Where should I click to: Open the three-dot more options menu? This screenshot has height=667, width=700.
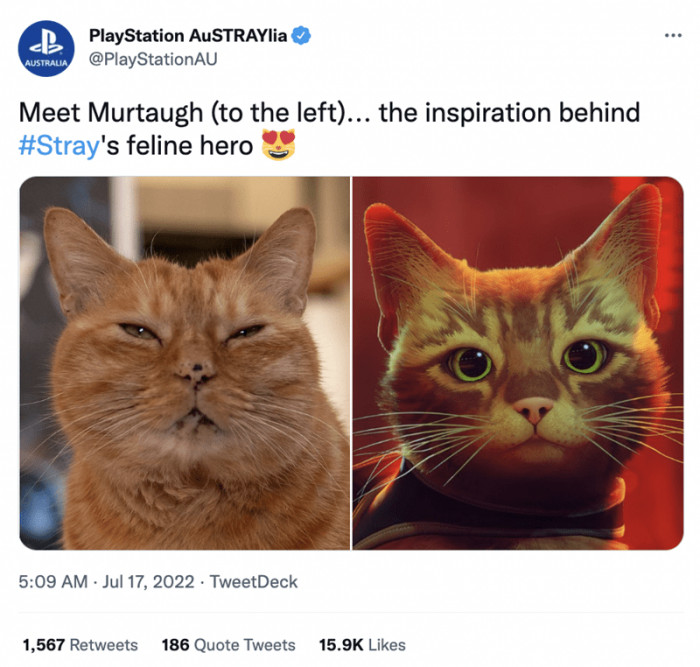[x=673, y=35]
